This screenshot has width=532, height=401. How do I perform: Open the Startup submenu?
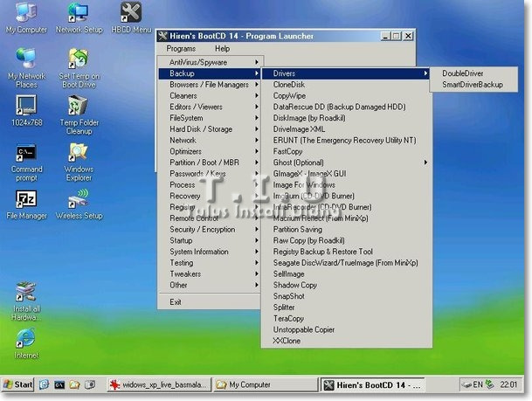210,240
